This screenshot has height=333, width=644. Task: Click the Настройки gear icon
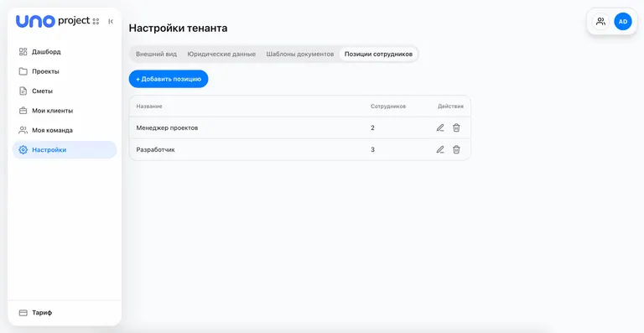point(23,150)
